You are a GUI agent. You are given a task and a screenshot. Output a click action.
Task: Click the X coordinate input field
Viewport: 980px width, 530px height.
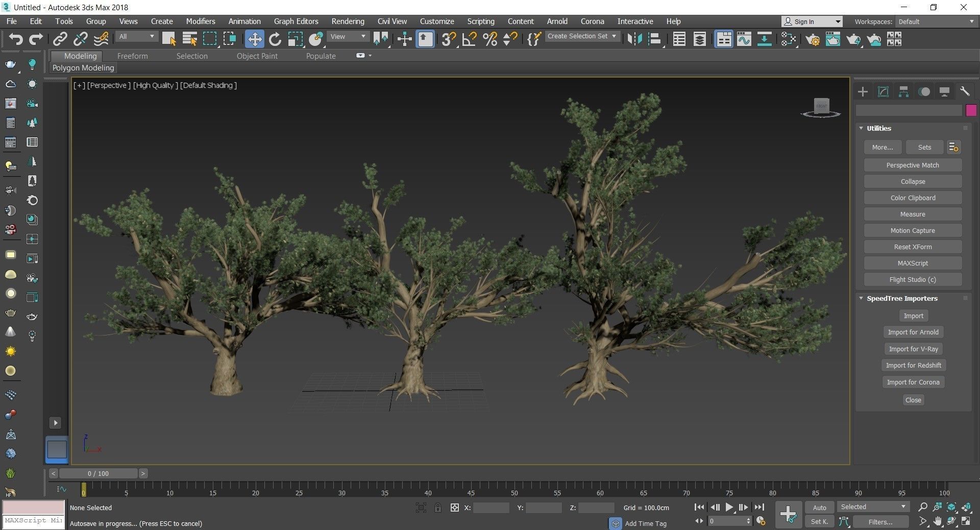(491, 508)
